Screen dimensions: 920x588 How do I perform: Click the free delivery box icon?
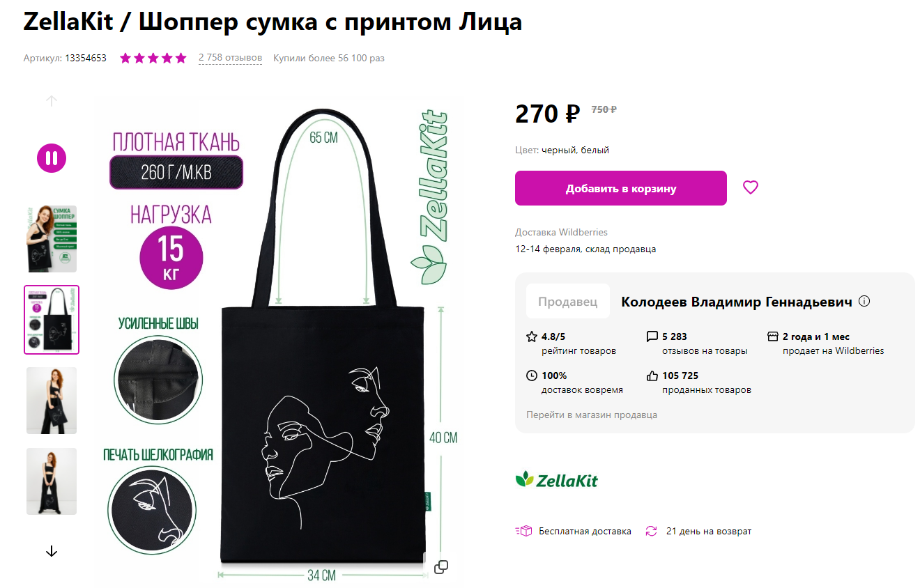[523, 531]
